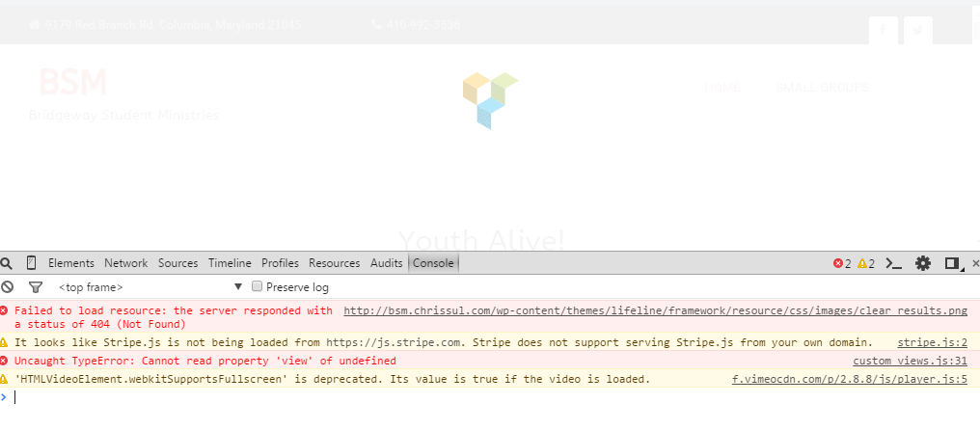Switch to the Audits tab
Screen dimensions: 980x430
386,263
